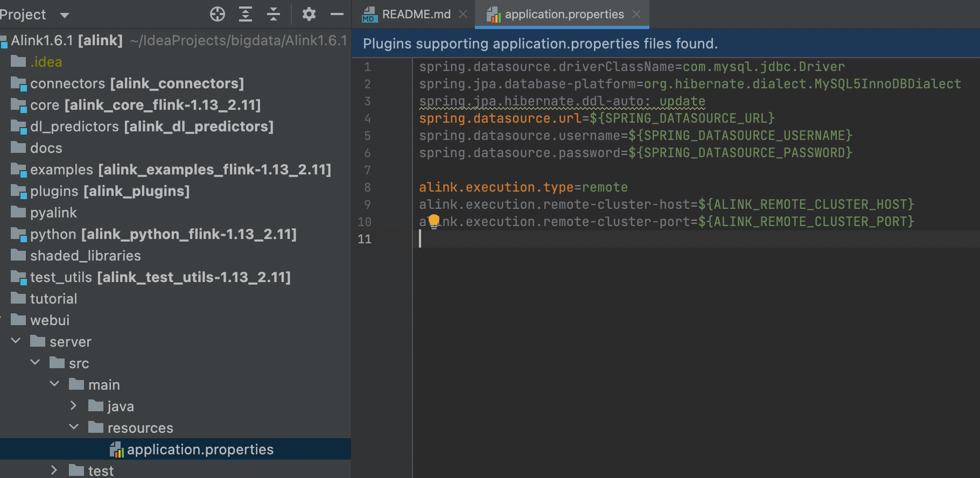Screen dimensions: 980x478
Task: Click the application.properties file icon in tree
Action: tap(117, 449)
